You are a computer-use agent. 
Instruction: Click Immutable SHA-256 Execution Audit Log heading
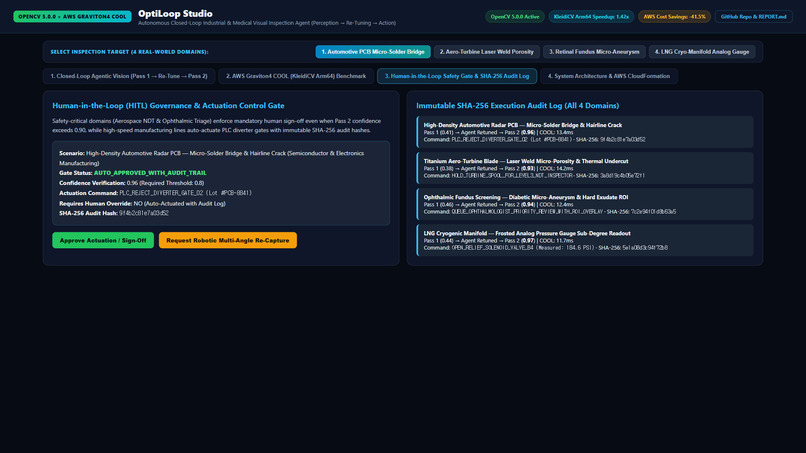[518, 105]
